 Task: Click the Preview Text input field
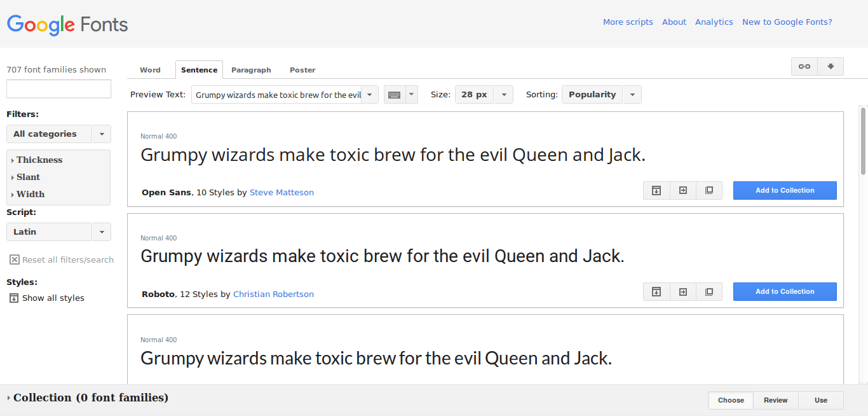(x=276, y=95)
